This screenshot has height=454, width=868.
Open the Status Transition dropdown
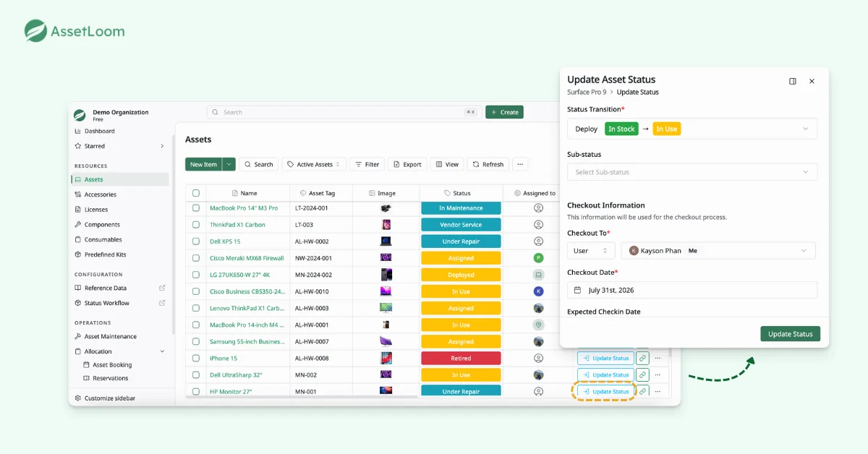click(692, 129)
